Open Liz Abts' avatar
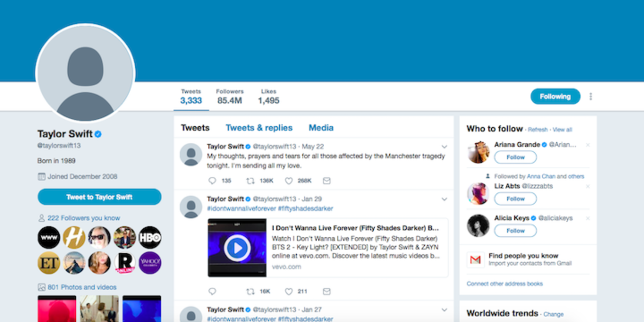 (478, 193)
